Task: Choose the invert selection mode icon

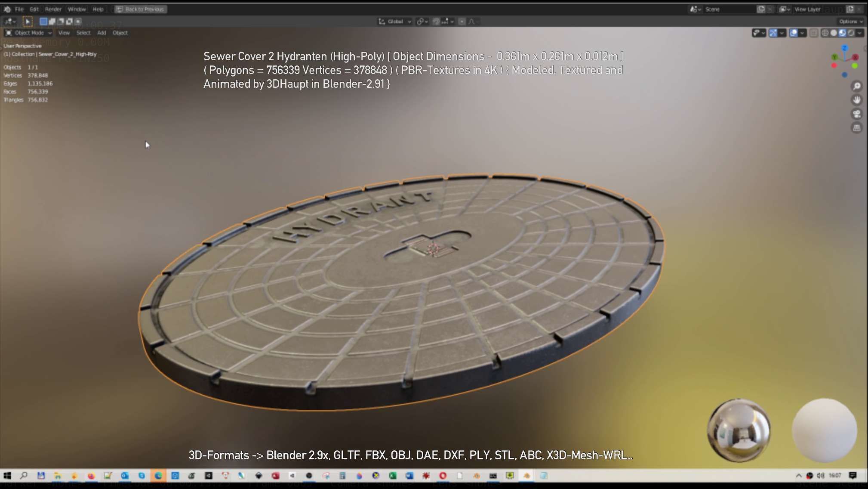Action: click(69, 21)
